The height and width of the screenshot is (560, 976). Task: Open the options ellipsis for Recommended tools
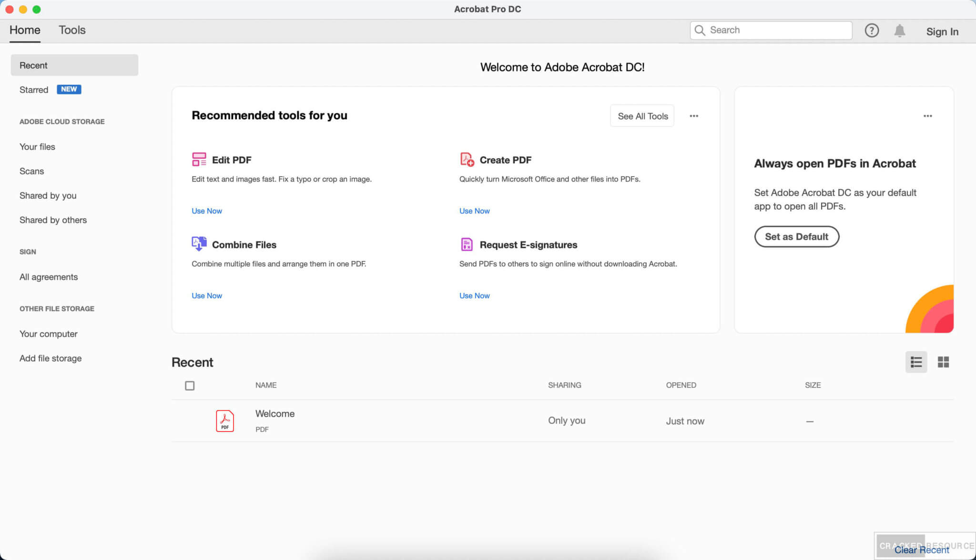(694, 116)
